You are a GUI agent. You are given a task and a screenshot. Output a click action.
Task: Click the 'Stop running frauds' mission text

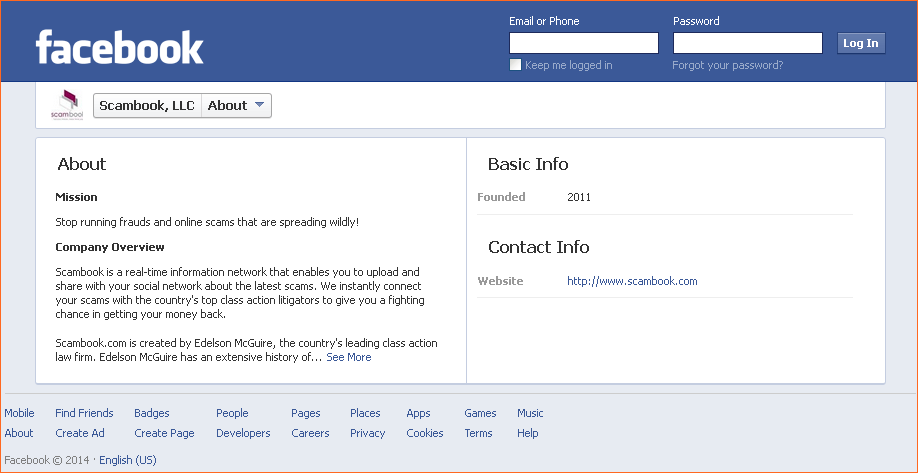pos(207,222)
